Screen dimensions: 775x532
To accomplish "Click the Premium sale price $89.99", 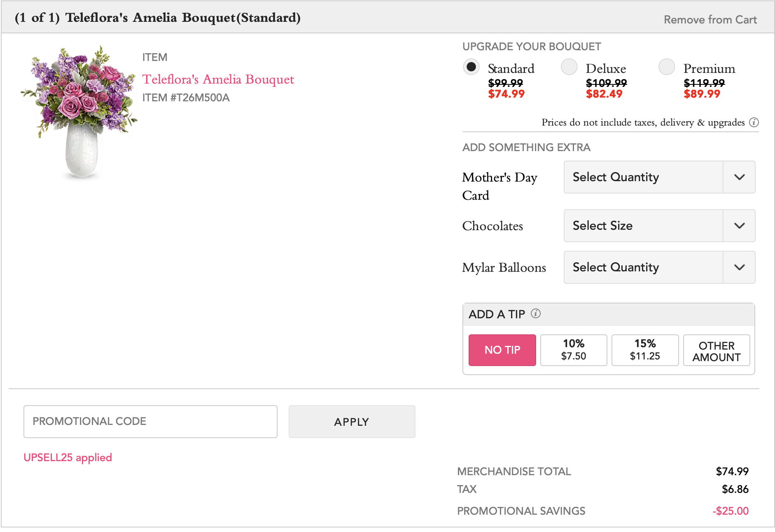I will pos(702,94).
